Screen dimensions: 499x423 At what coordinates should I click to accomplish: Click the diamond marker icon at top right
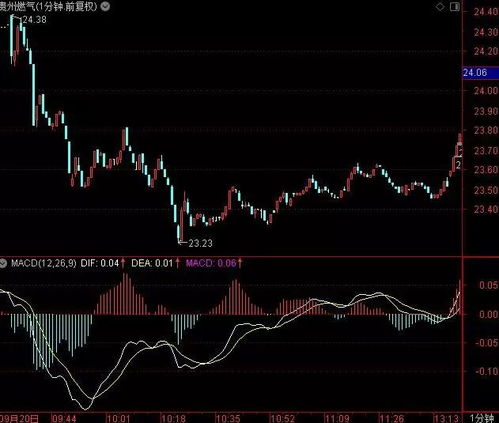440,7
